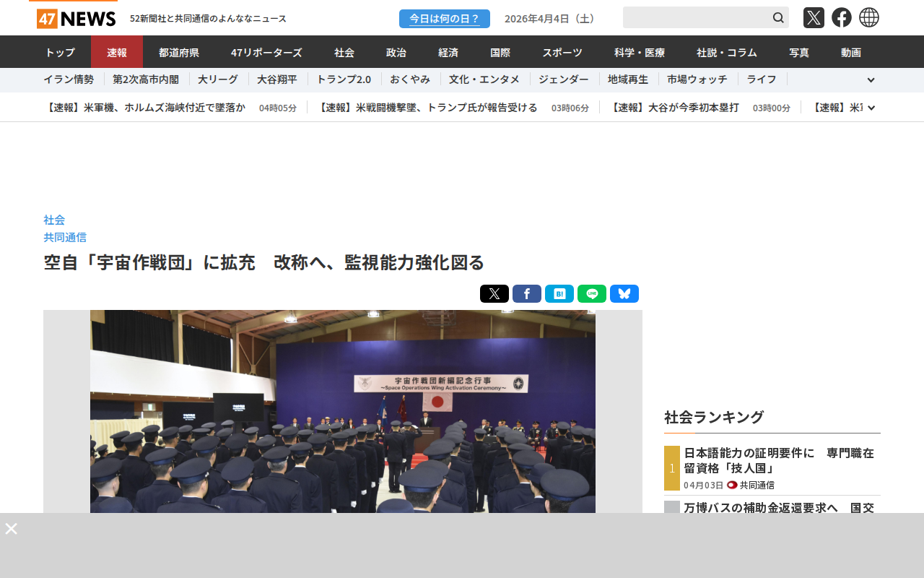The width and height of the screenshot is (924, 578).
Task: Select the トップ navigation tab
Action: coord(60,52)
